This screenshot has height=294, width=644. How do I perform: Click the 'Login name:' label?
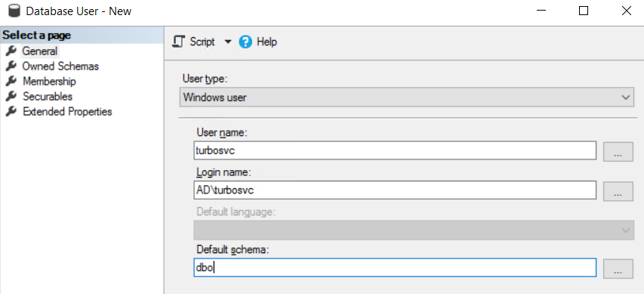click(x=223, y=172)
